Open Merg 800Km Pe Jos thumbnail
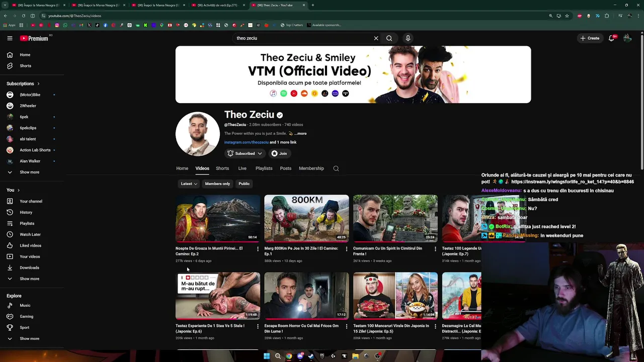This screenshot has width=644, height=362. click(306, 218)
